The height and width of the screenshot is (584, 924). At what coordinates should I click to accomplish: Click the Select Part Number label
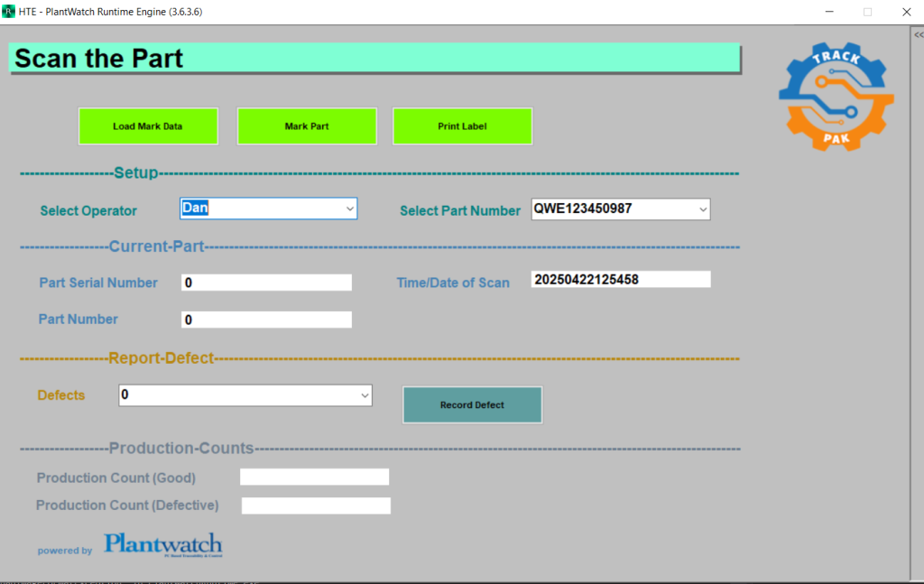point(460,211)
